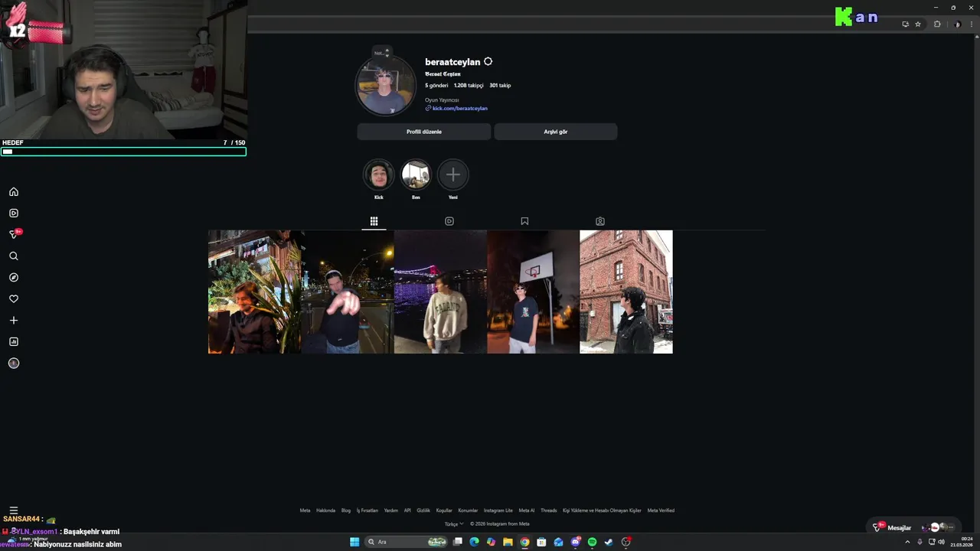The height and width of the screenshot is (551, 980).
Task: Add a new highlight with Yeni
Action: (453, 175)
